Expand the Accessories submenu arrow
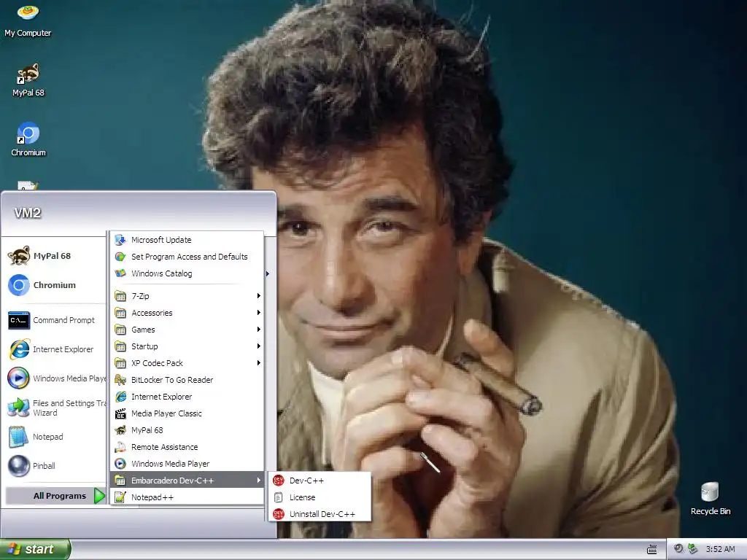The height and width of the screenshot is (560, 747). pyautogui.click(x=259, y=312)
